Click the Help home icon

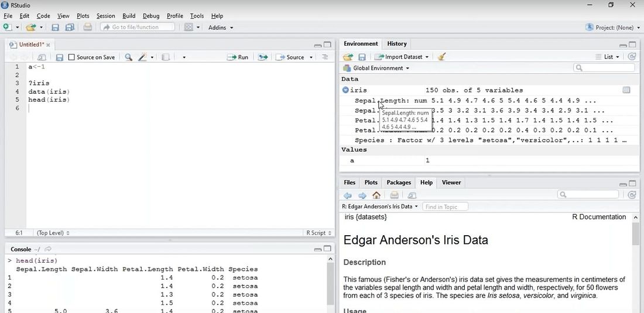(376, 195)
